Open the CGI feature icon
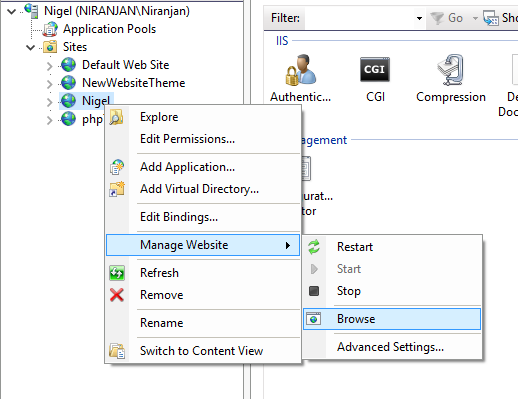This screenshot has width=518, height=399. pyautogui.click(x=375, y=69)
